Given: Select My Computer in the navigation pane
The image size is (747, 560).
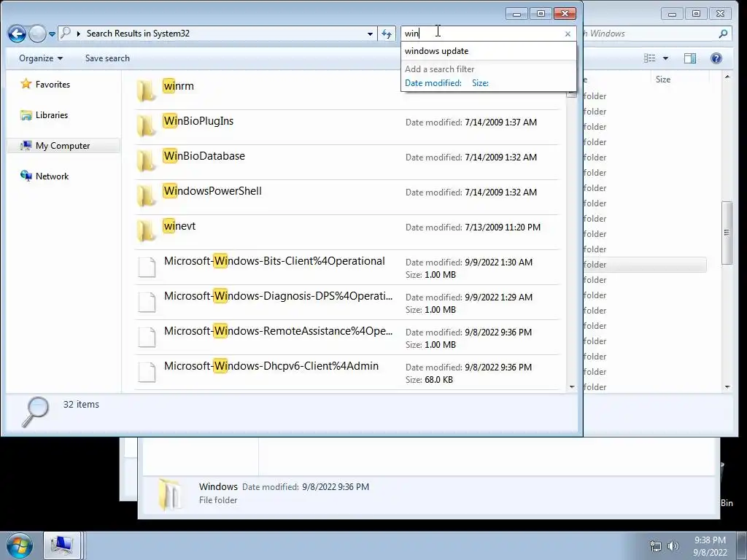Looking at the screenshot, I should click(63, 146).
